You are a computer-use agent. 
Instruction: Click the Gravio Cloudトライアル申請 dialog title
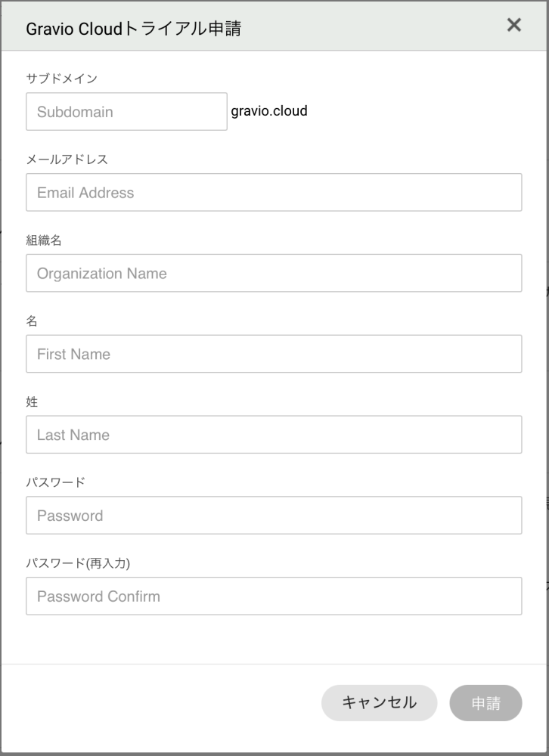[134, 29]
